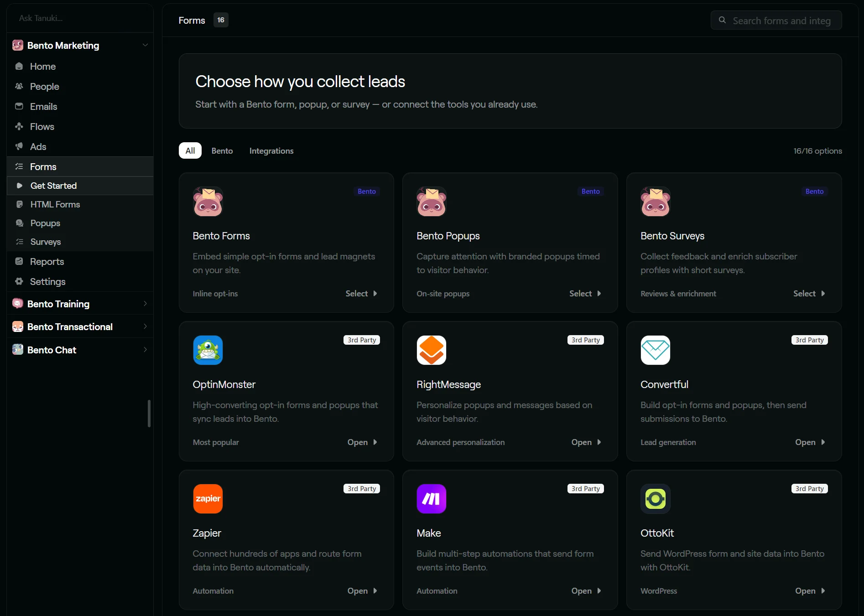The width and height of the screenshot is (864, 616).
Task: Click the Bento Forms mascot icon
Action: (208, 202)
